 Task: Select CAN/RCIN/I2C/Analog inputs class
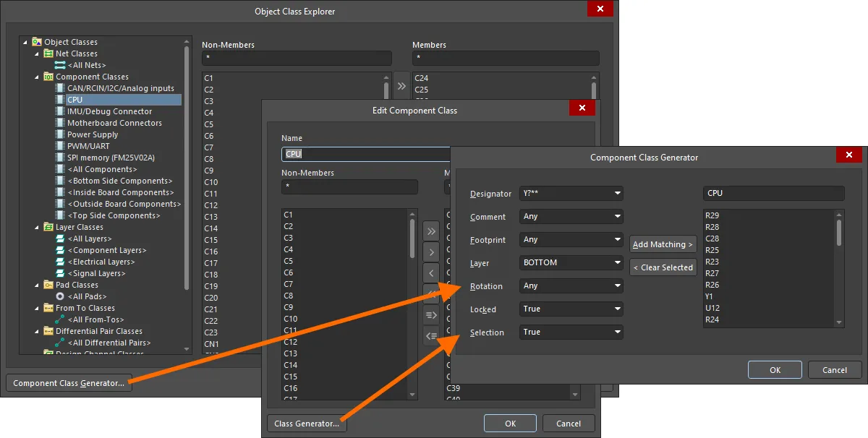click(121, 88)
